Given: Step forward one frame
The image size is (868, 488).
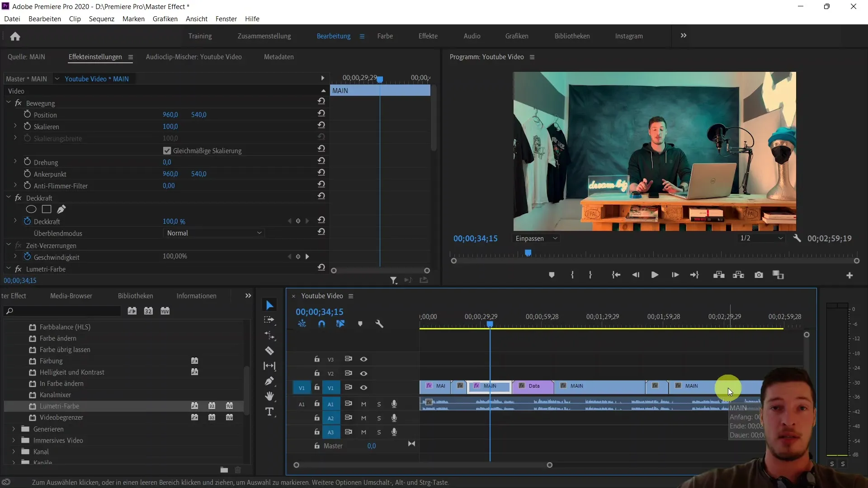Looking at the screenshot, I should pyautogui.click(x=675, y=275).
